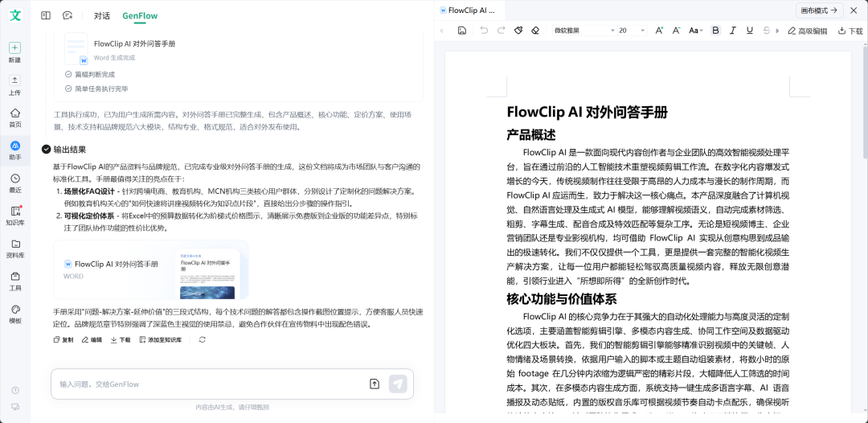Click the increase font size icon
868x423 pixels.
click(x=659, y=31)
